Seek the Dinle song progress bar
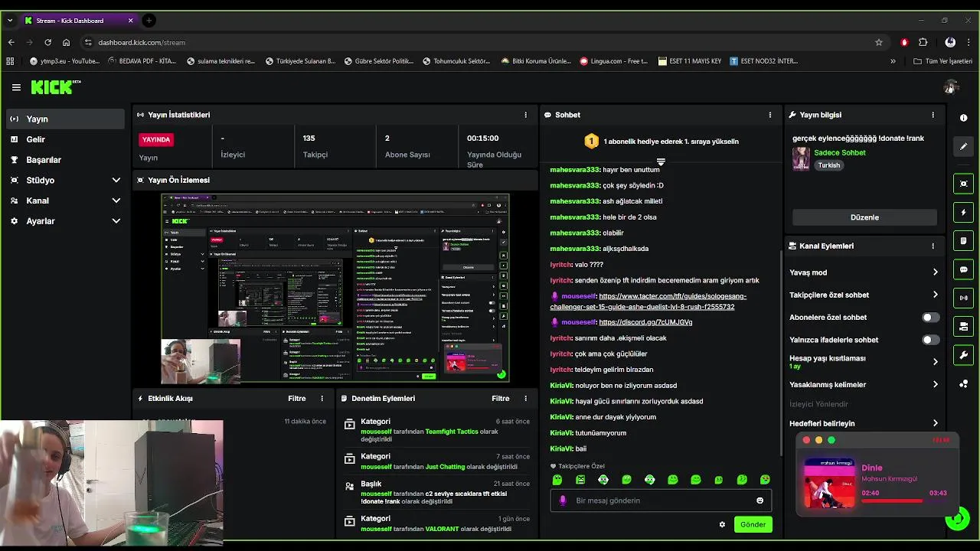This screenshot has height=551, width=980. point(904,501)
